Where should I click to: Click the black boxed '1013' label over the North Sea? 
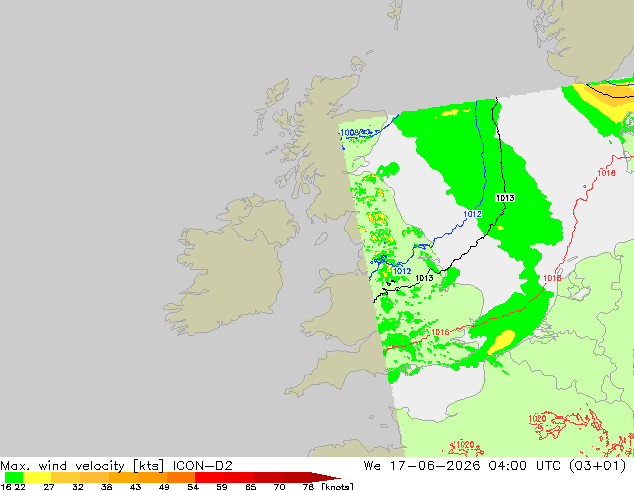(505, 198)
